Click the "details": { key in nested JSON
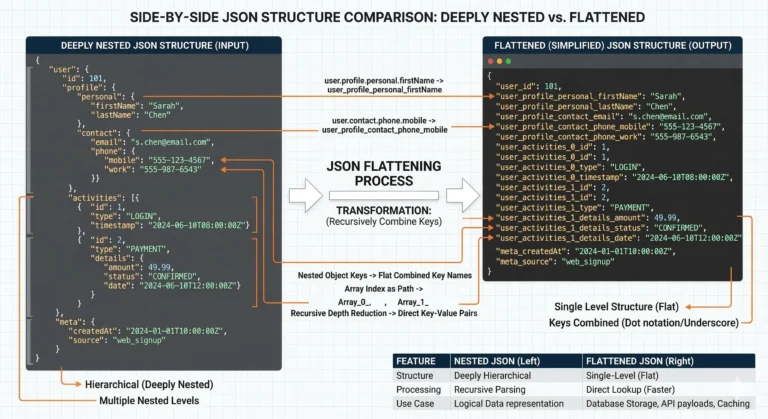This screenshot has height=419, width=768. coord(117,258)
